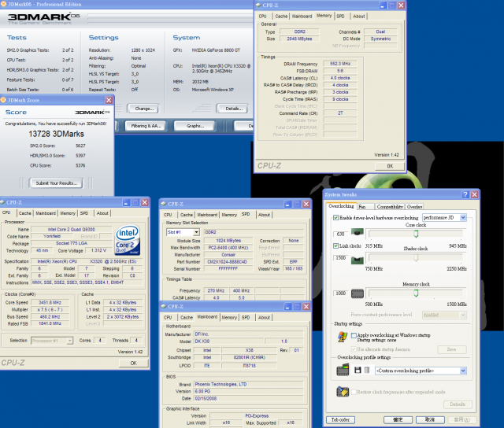This screenshot has height=428, width=504.
Task: Click title bar icon of CPU-Z Memory window
Action: 258,6
